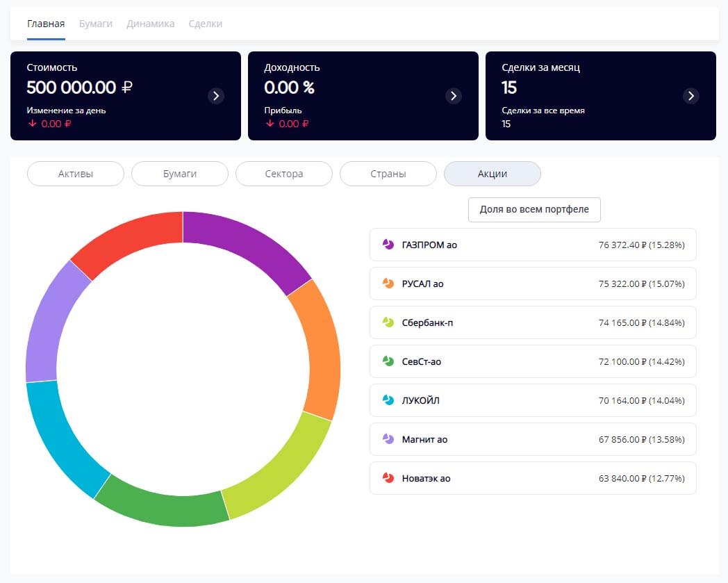
Task: Click the value 67 856.00 ₽ (13.58%)
Action: click(641, 439)
